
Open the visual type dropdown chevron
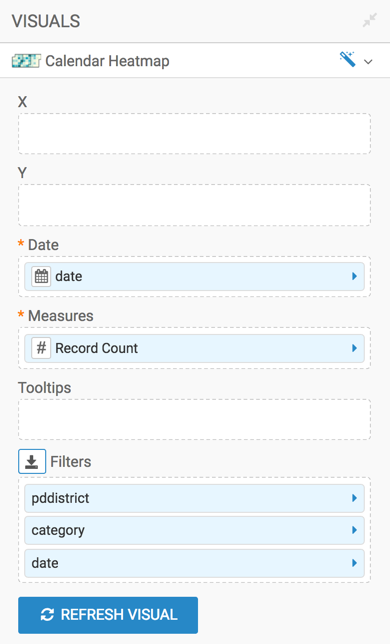(368, 62)
